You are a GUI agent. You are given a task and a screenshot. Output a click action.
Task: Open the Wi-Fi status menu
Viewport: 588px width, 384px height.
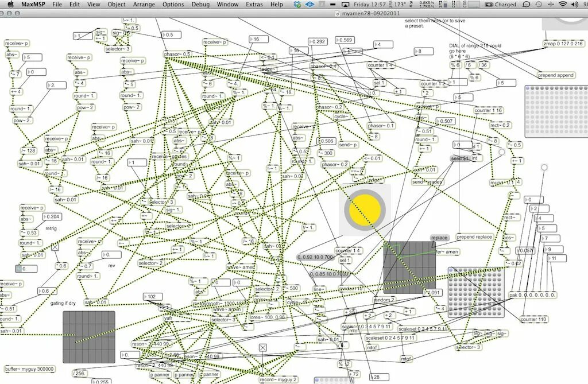[x=563, y=5]
